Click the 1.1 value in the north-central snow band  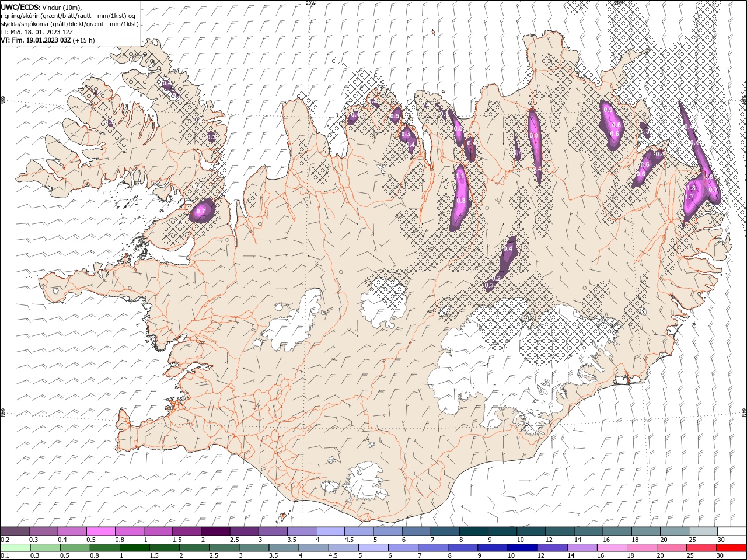(460, 176)
